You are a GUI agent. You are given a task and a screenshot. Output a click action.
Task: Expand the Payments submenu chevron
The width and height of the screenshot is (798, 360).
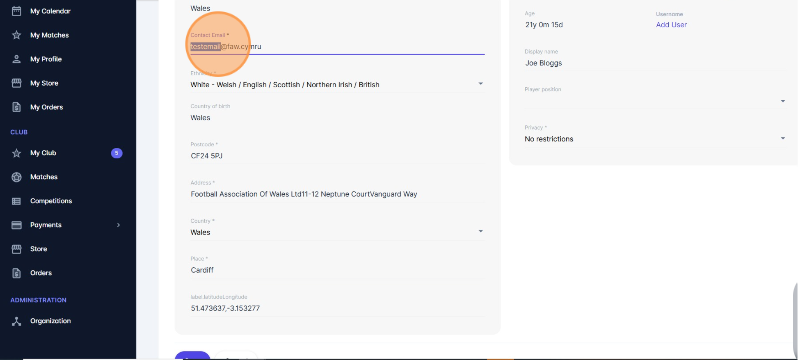point(118,225)
